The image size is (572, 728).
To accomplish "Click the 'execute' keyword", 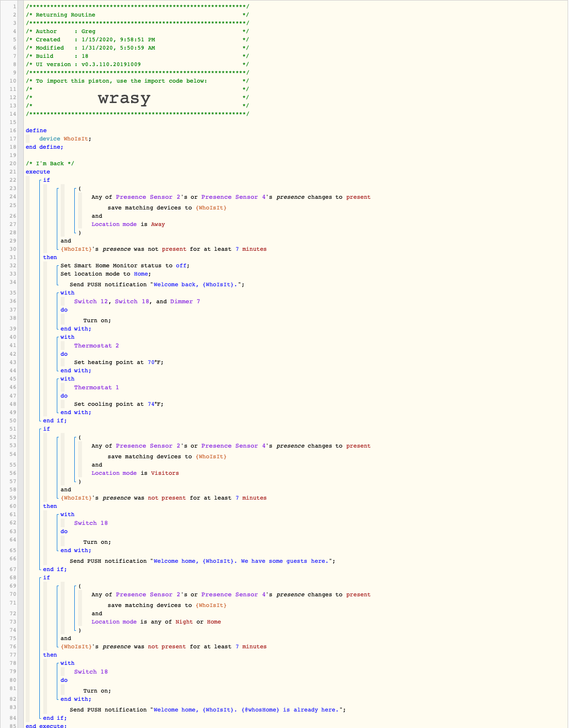I will pyautogui.click(x=38, y=172).
